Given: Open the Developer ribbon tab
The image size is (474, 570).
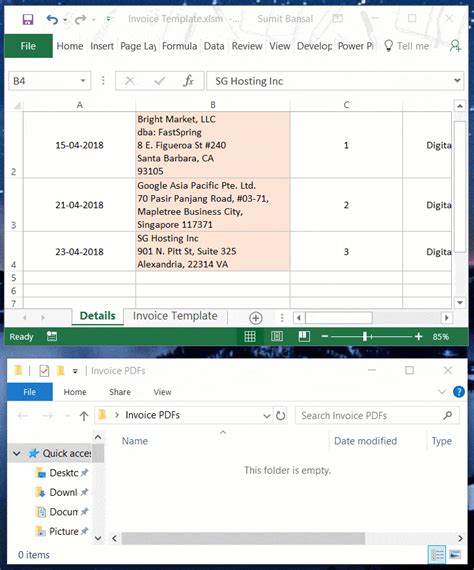Looking at the screenshot, I should [x=314, y=46].
